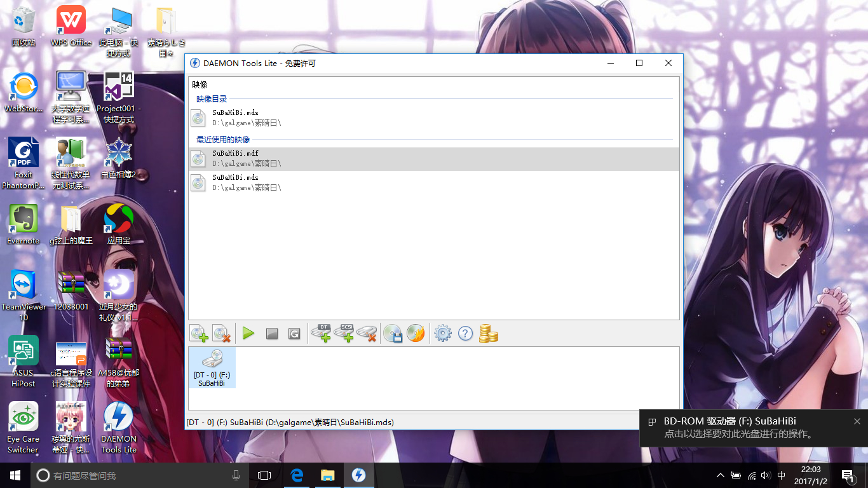Screen dimensions: 868x488
Task: Click the 中 input method indicator
Action: (782, 475)
